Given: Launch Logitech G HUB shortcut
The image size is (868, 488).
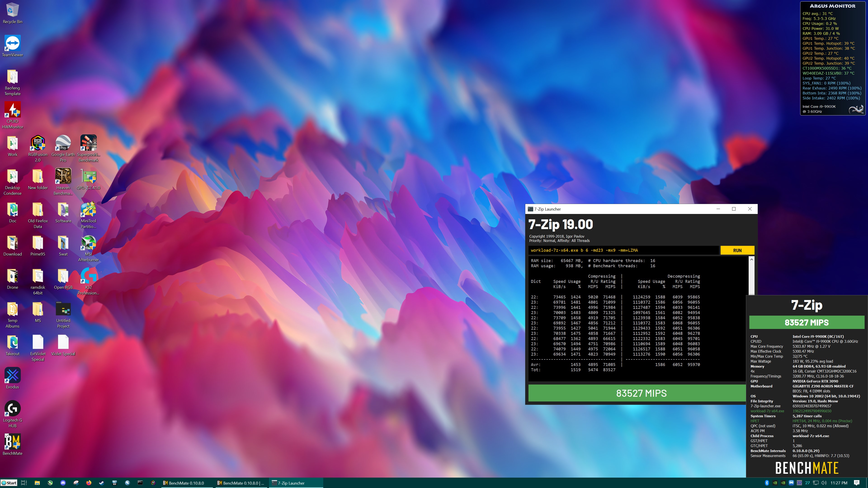Looking at the screenshot, I should coord(12,414).
